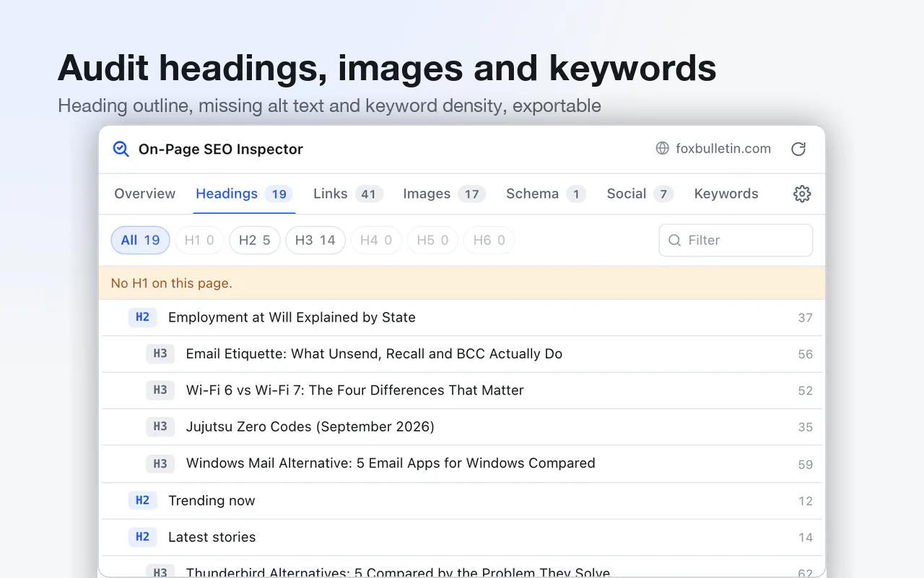Select the All 19 filter chip

click(x=141, y=241)
